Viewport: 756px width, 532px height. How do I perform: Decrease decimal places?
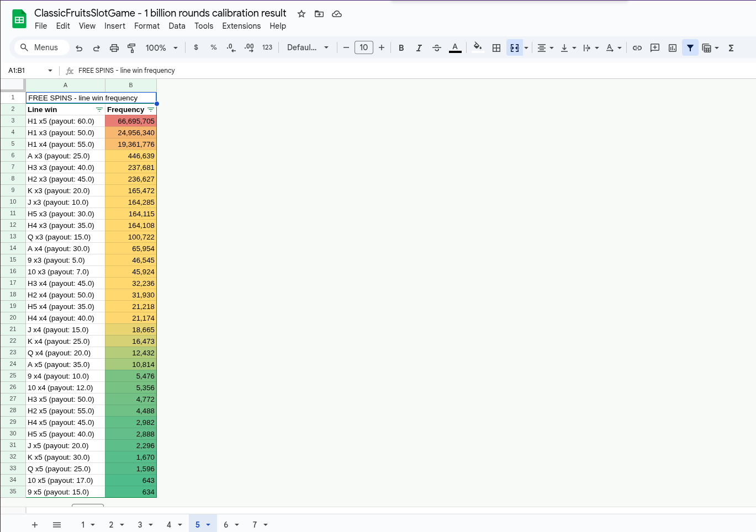pyautogui.click(x=231, y=48)
